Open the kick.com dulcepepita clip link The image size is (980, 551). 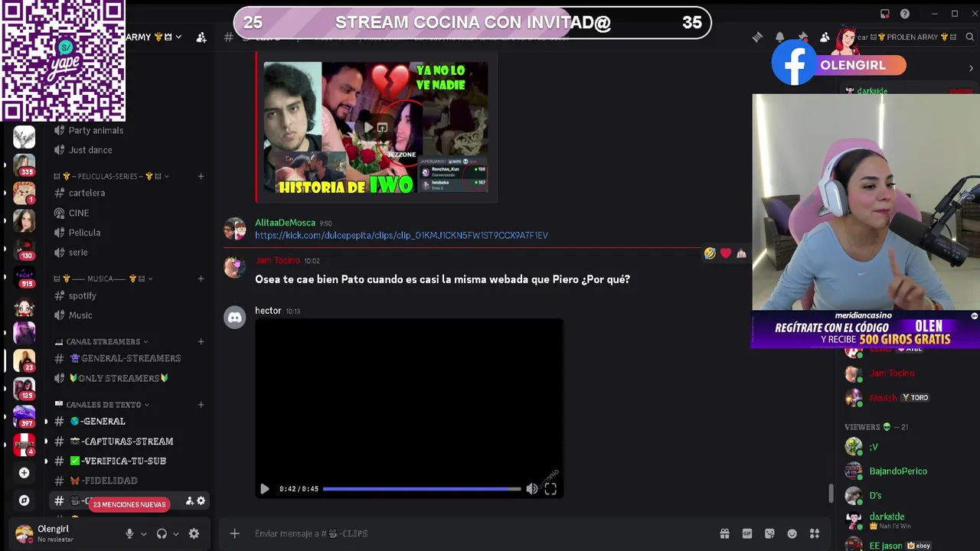click(x=401, y=236)
